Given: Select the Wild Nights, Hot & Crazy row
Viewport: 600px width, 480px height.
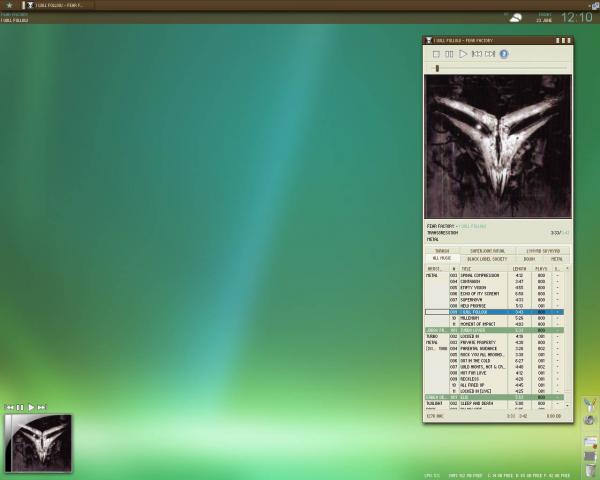Looking at the screenshot, I should click(494, 367).
